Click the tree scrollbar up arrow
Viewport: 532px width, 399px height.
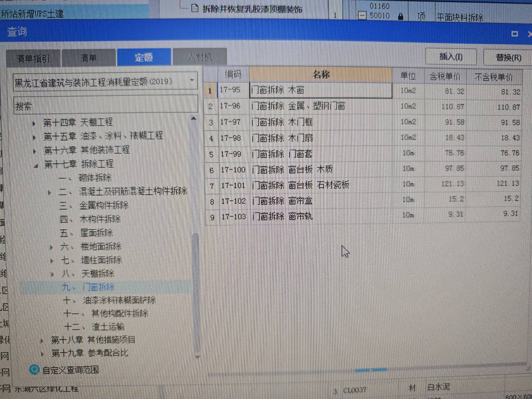pos(194,119)
